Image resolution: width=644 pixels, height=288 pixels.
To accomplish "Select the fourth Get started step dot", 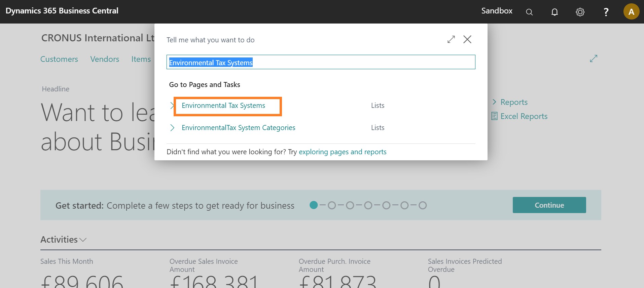I will pos(368,205).
